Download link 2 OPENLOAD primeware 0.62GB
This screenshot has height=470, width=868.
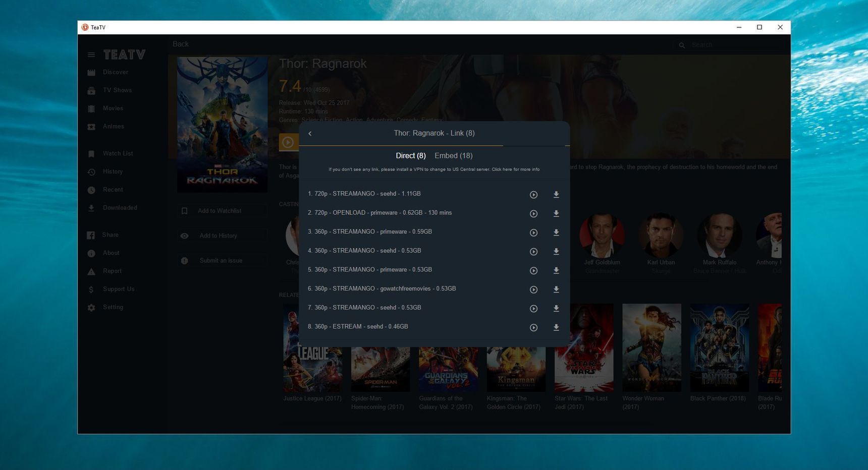point(556,214)
